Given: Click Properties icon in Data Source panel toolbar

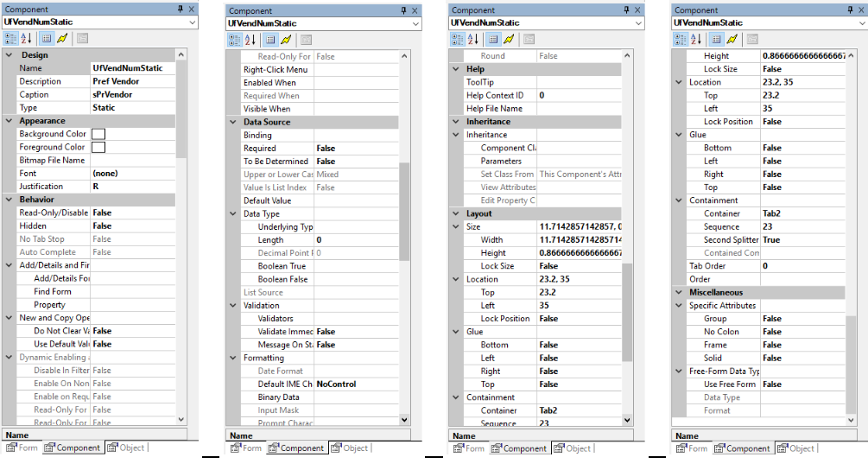Looking at the screenshot, I should point(270,39).
